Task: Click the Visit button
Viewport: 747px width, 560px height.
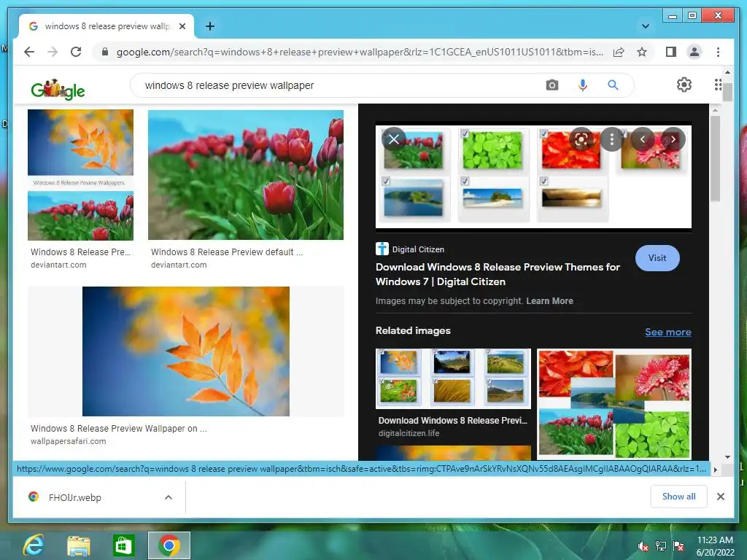Action: tap(657, 258)
